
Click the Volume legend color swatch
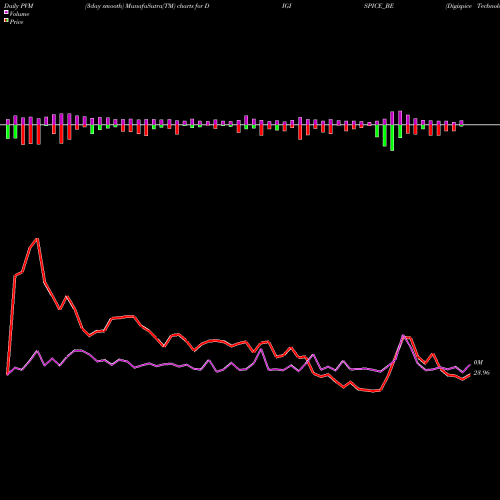6,12
